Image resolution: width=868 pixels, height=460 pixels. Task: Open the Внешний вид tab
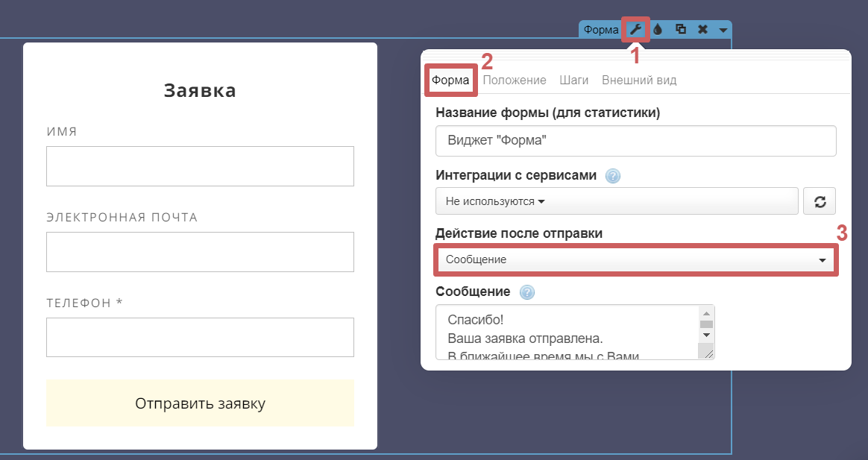(x=639, y=81)
